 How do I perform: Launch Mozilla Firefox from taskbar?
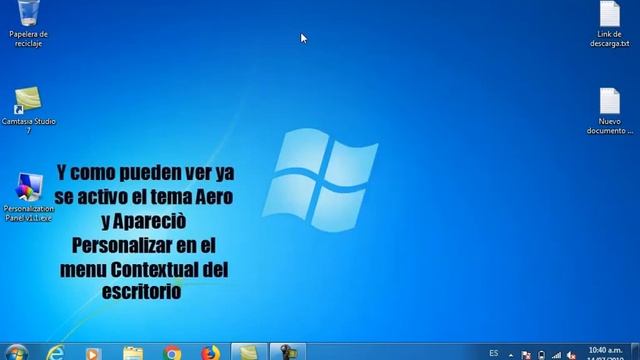[x=211, y=353]
